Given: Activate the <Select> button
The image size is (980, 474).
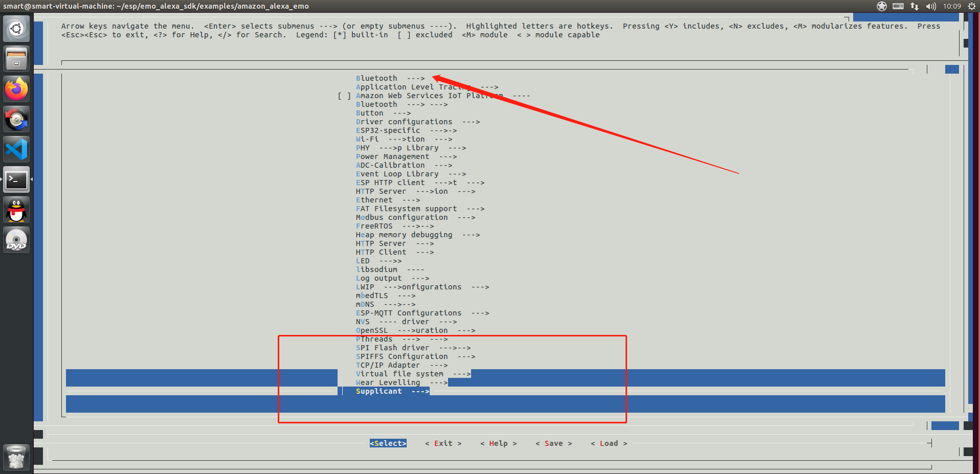Looking at the screenshot, I should click(388, 443).
